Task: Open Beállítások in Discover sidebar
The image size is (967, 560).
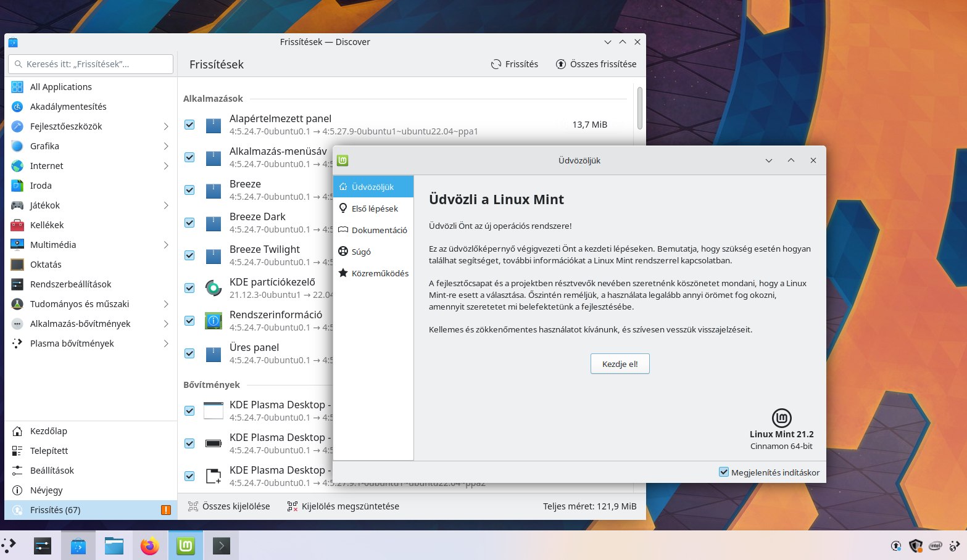Action: coord(91,471)
